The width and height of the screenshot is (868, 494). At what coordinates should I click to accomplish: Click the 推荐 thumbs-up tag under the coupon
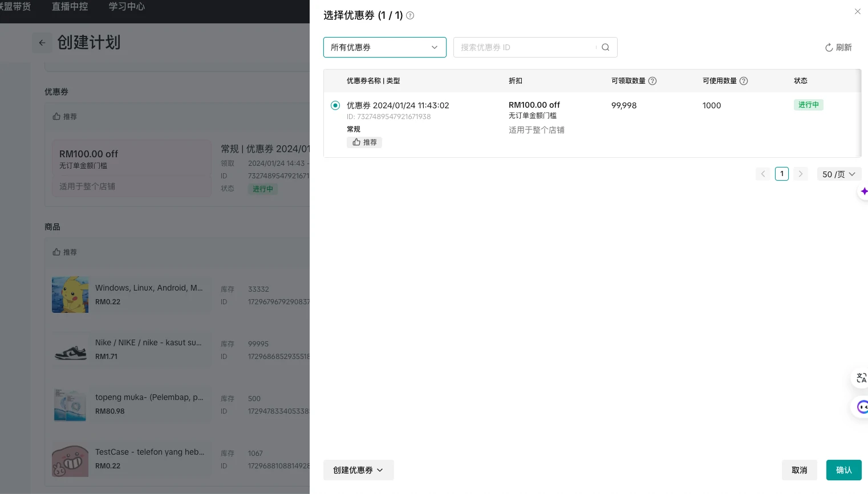[x=364, y=142]
